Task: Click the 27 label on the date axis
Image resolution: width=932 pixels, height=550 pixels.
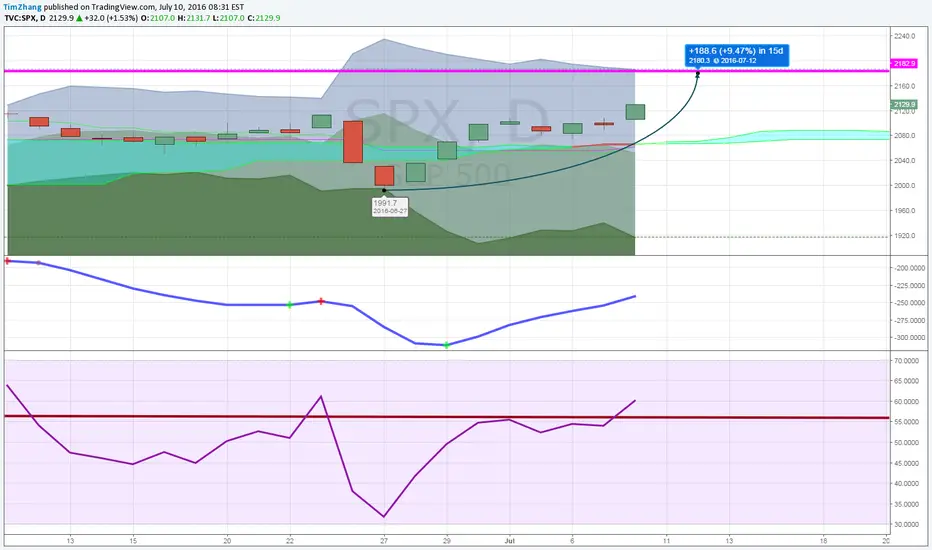Action: (384, 541)
